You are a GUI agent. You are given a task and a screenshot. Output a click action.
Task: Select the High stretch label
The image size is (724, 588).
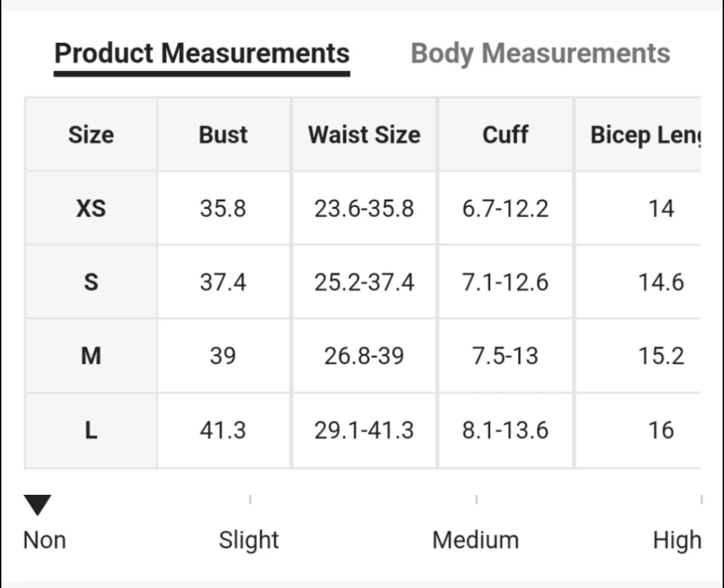(677, 540)
